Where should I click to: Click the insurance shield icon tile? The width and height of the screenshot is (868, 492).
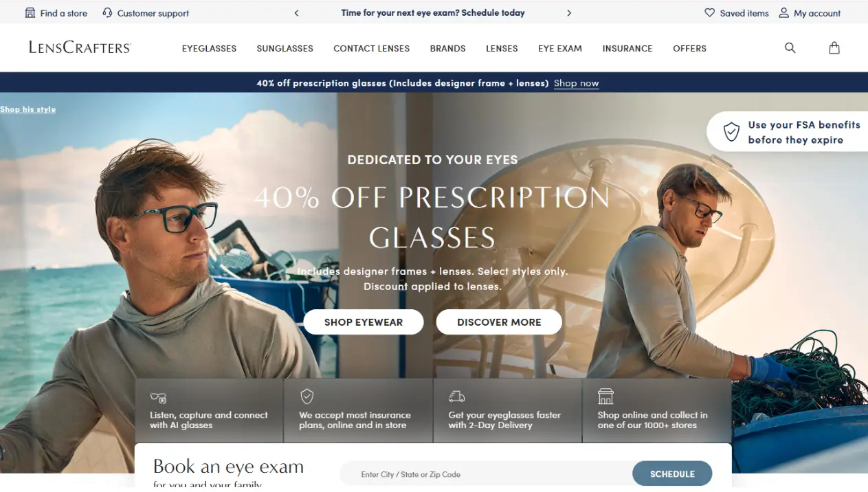point(307,396)
